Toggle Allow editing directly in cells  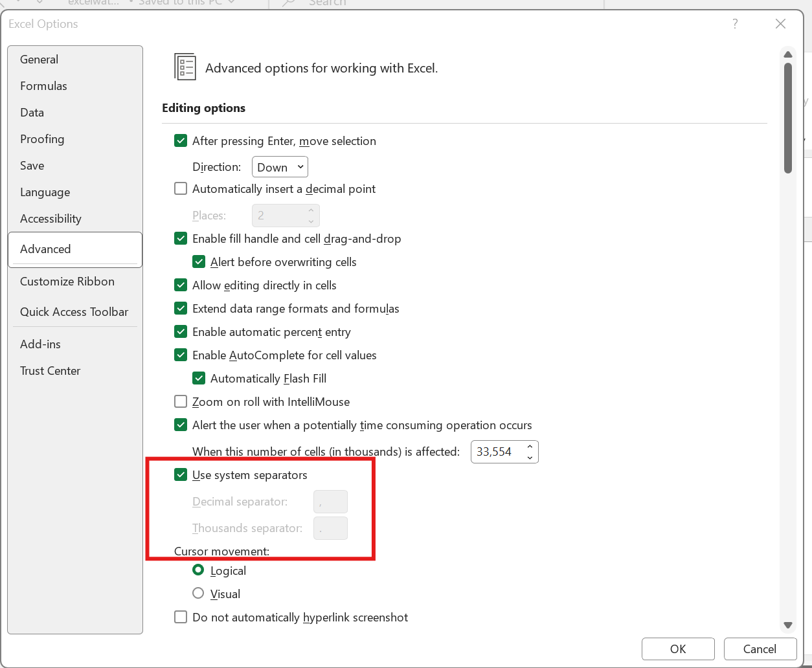[181, 285]
